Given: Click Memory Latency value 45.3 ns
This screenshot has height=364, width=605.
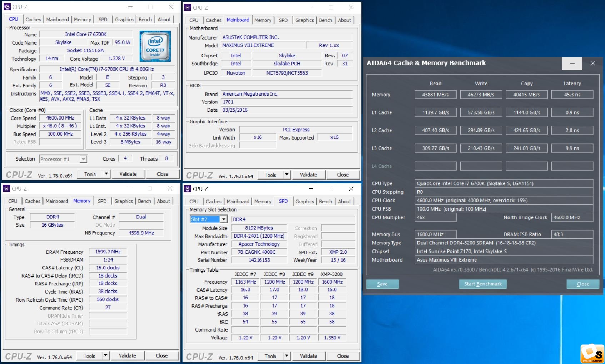Looking at the screenshot, I should [572, 95].
